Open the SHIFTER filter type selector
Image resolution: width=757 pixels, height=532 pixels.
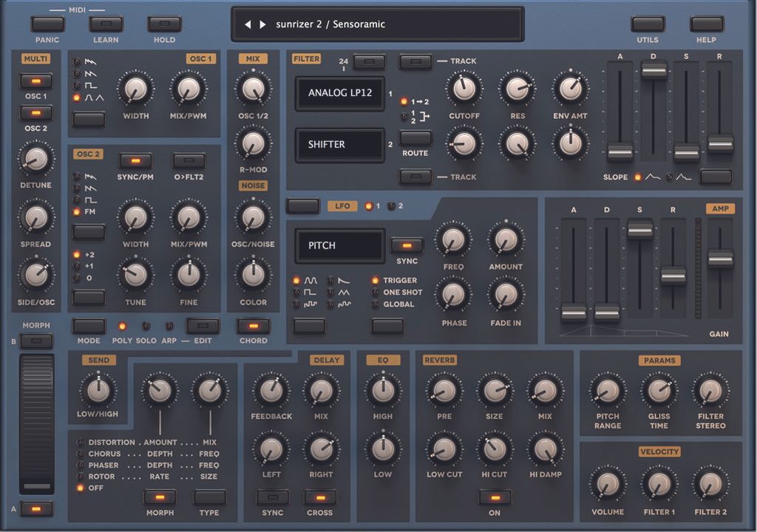(x=339, y=145)
